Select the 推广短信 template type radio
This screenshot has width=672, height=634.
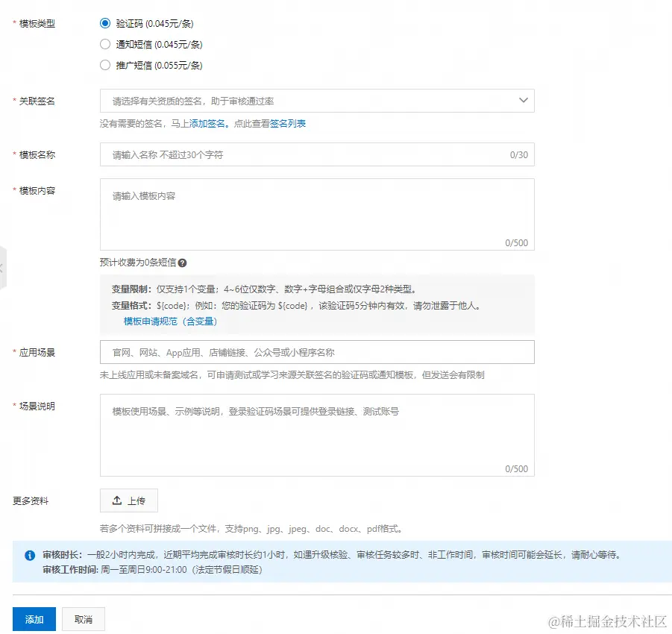tap(105, 65)
